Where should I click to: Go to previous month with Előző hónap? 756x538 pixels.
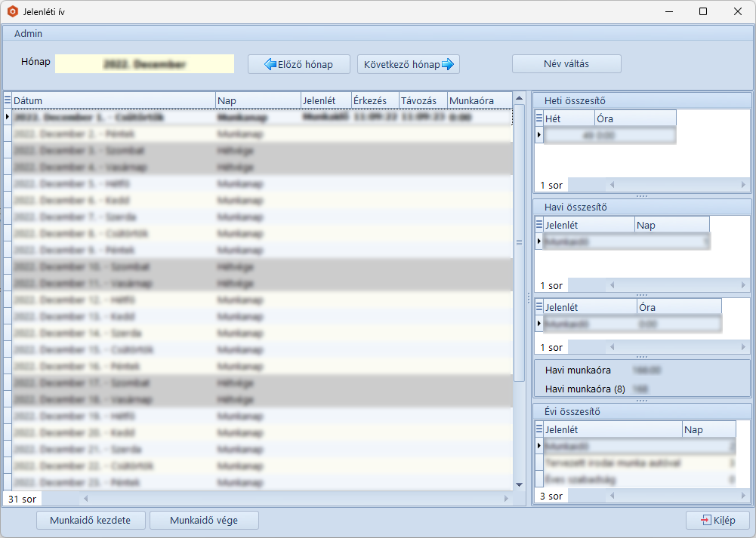[299, 64]
